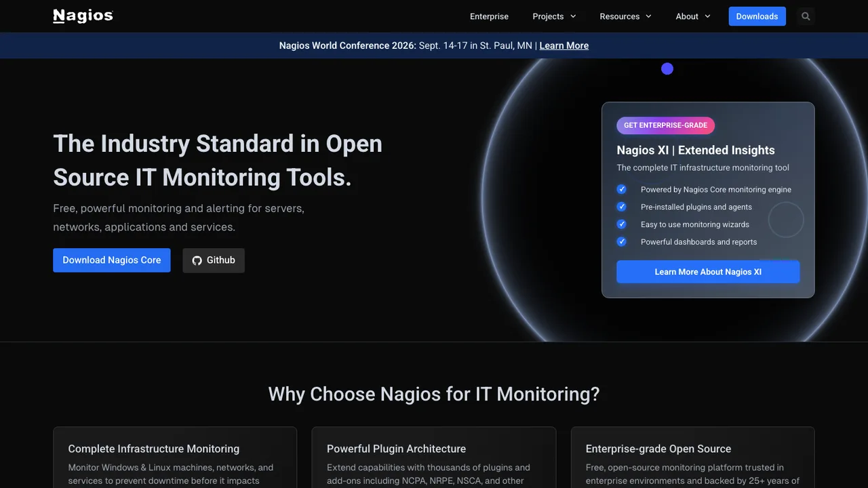The height and width of the screenshot is (488, 868).
Task: Click Download Nagios Core button
Action: [x=112, y=260]
